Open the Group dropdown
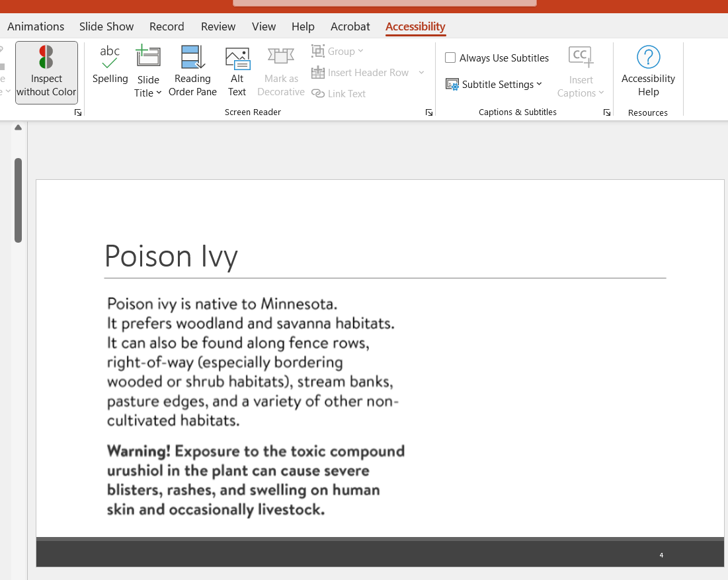This screenshot has width=728, height=580. pos(337,51)
